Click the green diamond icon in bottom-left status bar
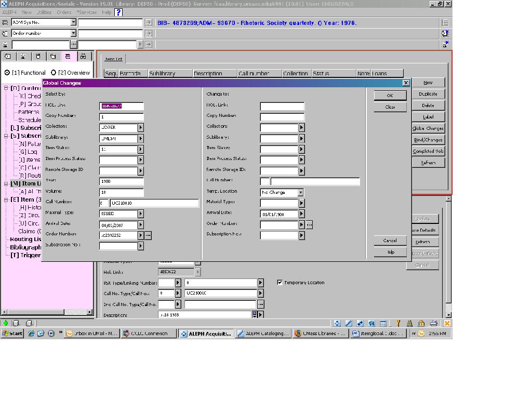Screen dimensions: 532x399 coord(6,323)
